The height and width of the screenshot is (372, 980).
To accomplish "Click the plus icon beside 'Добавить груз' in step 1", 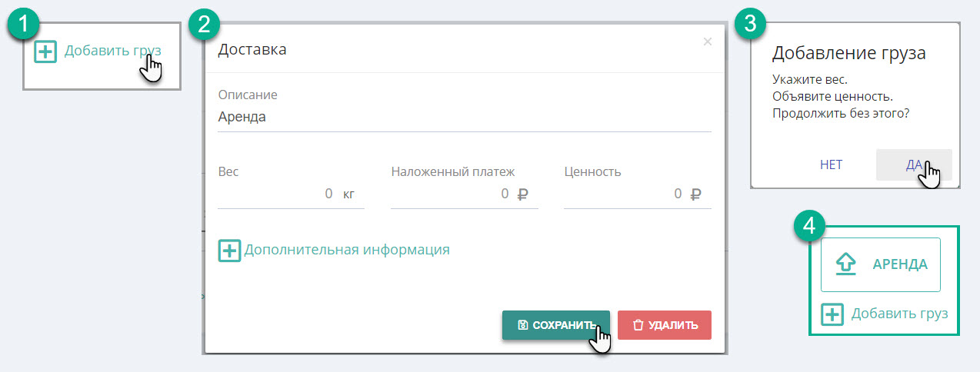I will [x=46, y=51].
